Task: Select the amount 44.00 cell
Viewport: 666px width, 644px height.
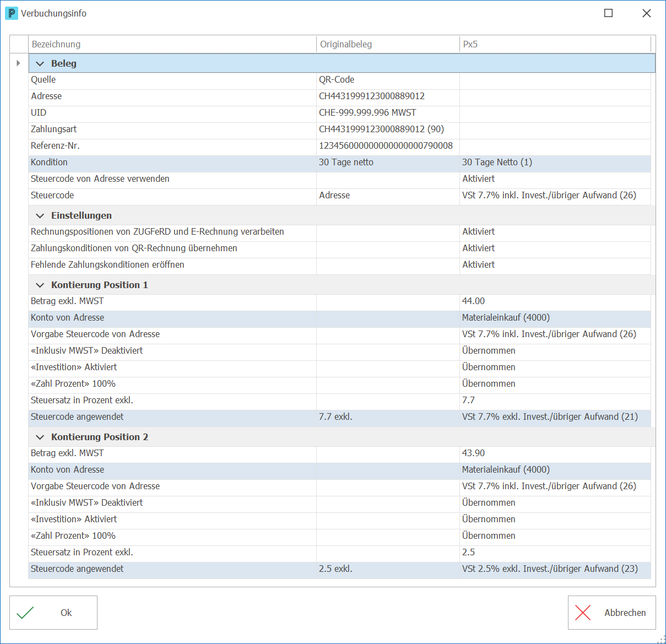Action: [x=555, y=301]
